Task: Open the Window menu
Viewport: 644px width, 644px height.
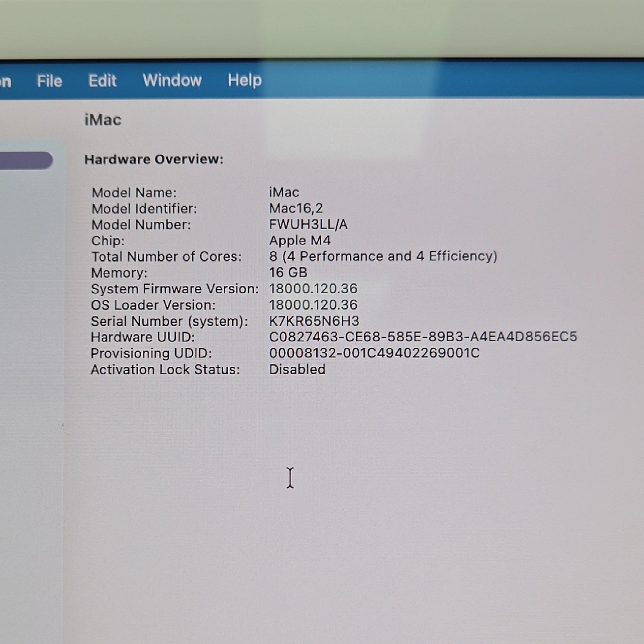Action: pos(172,80)
